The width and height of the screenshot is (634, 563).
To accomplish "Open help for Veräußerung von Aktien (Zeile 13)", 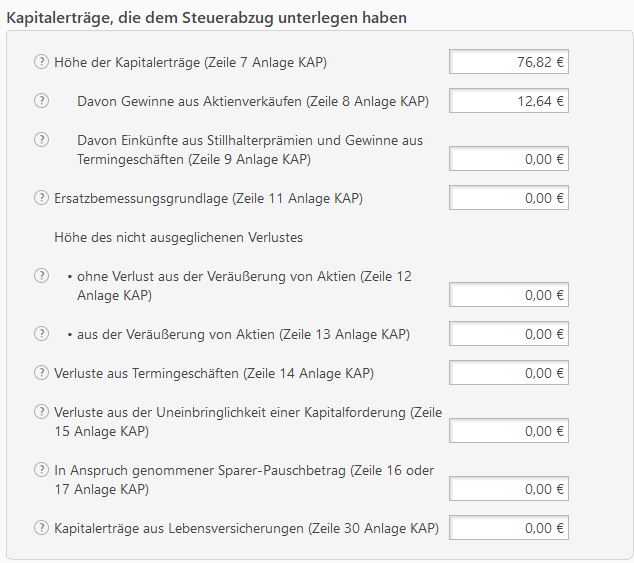I will pyautogui.click(x=41, y=334).
